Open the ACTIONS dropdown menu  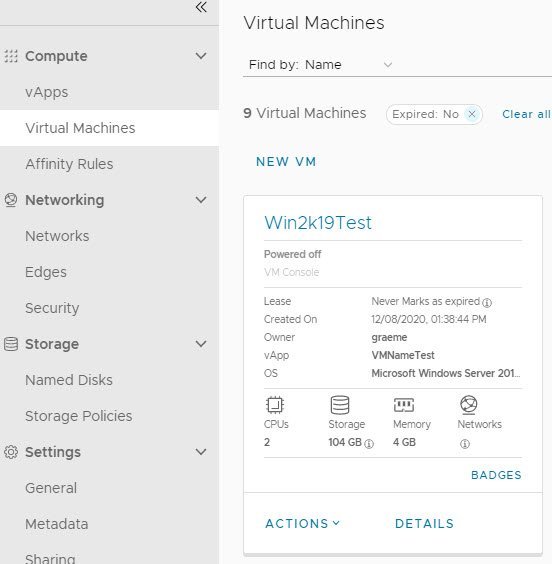pyautogui.click(x=302, y=524)
